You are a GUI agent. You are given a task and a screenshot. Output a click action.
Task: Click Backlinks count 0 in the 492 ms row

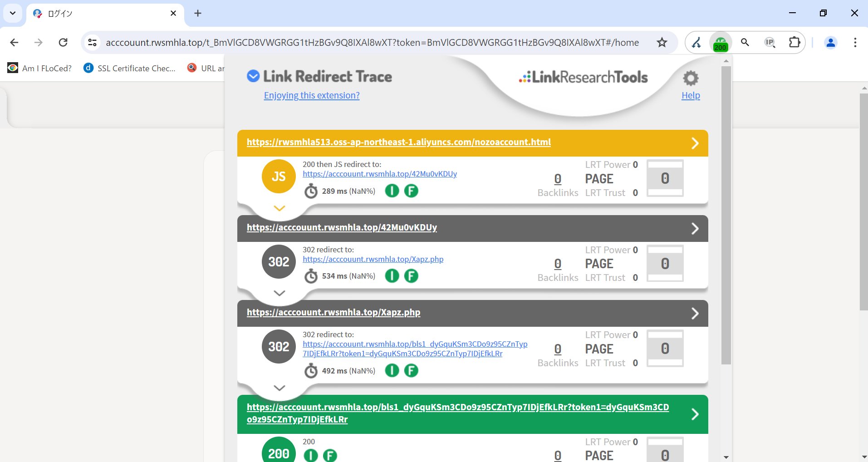tap(558, 349)
